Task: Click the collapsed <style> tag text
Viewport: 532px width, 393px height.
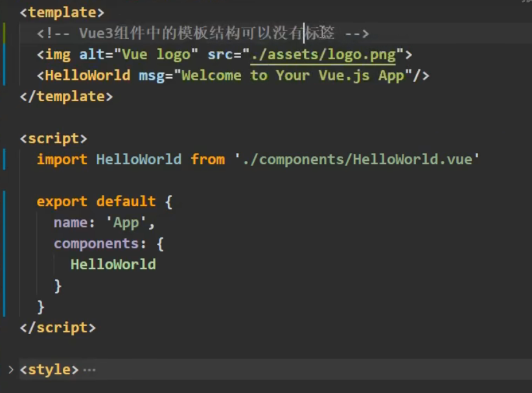Action: (x=49, y=370)
